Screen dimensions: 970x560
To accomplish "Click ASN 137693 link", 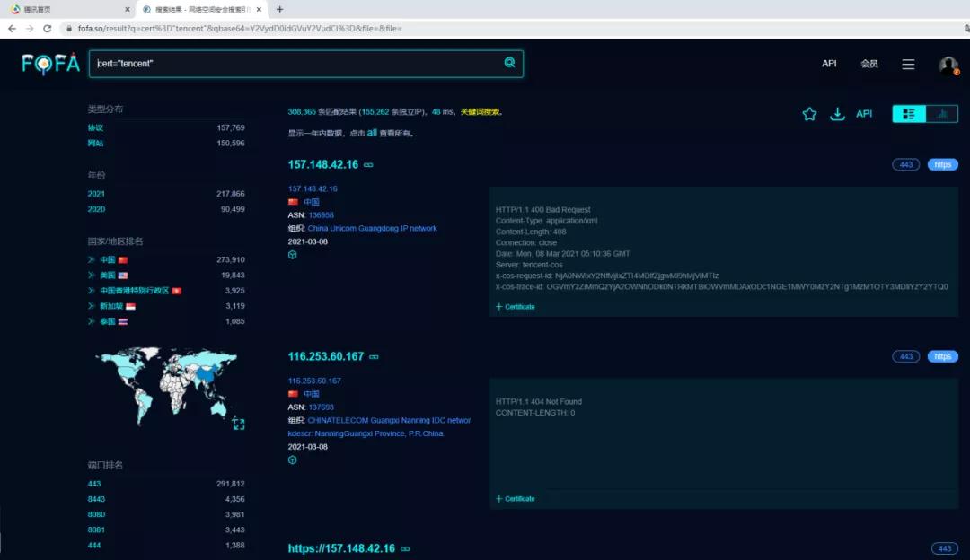I will point(321,407).
